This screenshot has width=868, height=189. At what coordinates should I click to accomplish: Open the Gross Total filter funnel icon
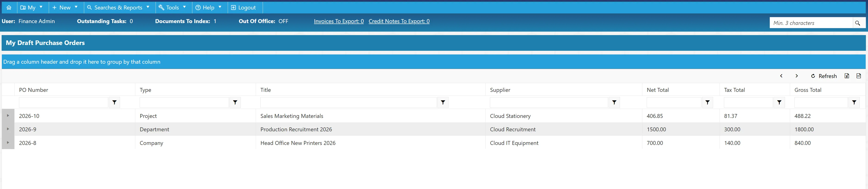(854, 102)
